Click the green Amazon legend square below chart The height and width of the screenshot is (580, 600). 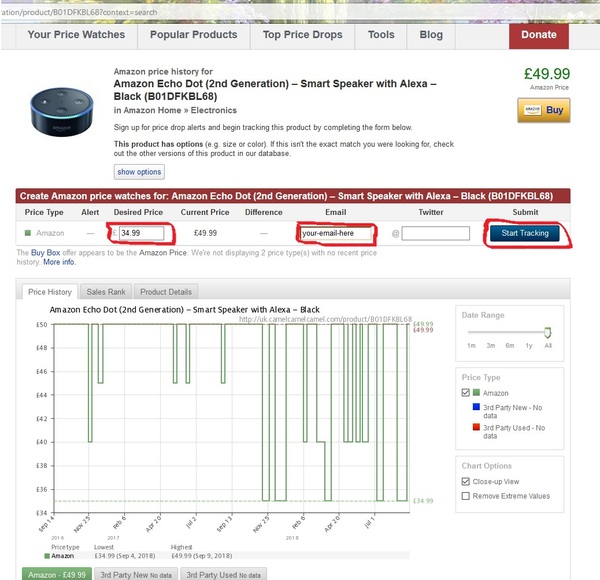47,556
